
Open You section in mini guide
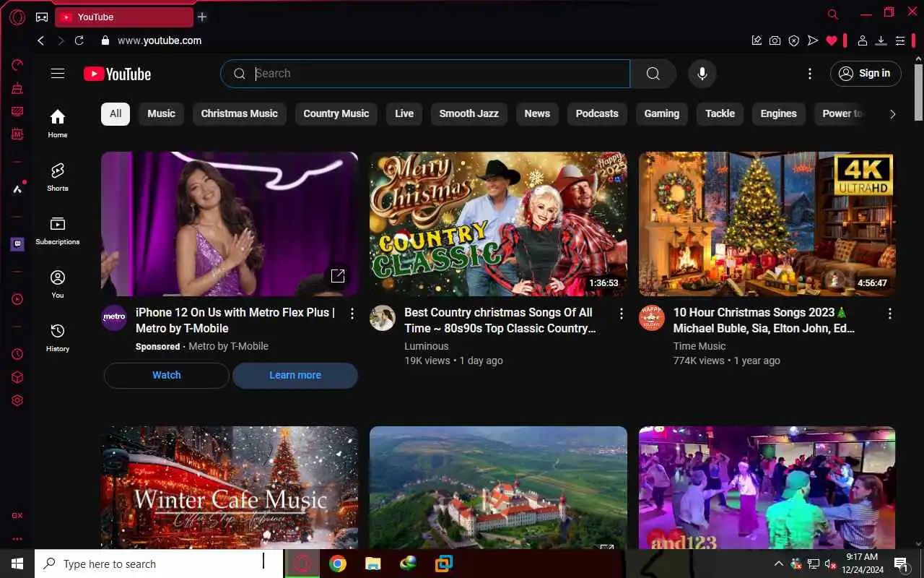58,284
